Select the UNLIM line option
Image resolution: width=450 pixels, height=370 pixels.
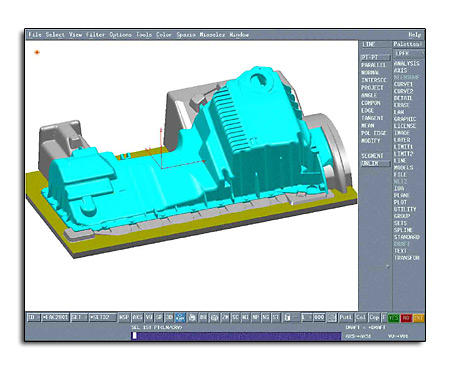[x=375, y=163]
